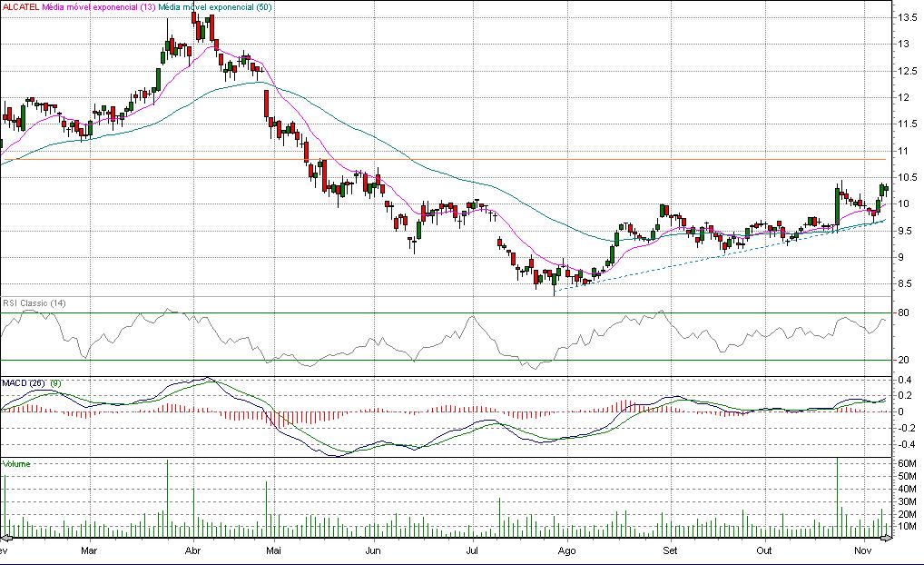Click the right scroll arrow under the chart
The image size is (924, 565).
[x=886, y=537]
